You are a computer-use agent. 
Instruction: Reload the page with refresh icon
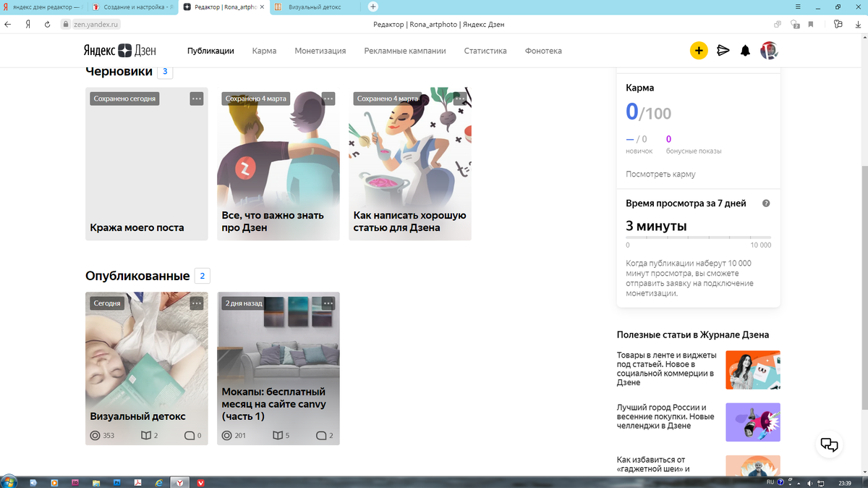[x=47, y=24]
